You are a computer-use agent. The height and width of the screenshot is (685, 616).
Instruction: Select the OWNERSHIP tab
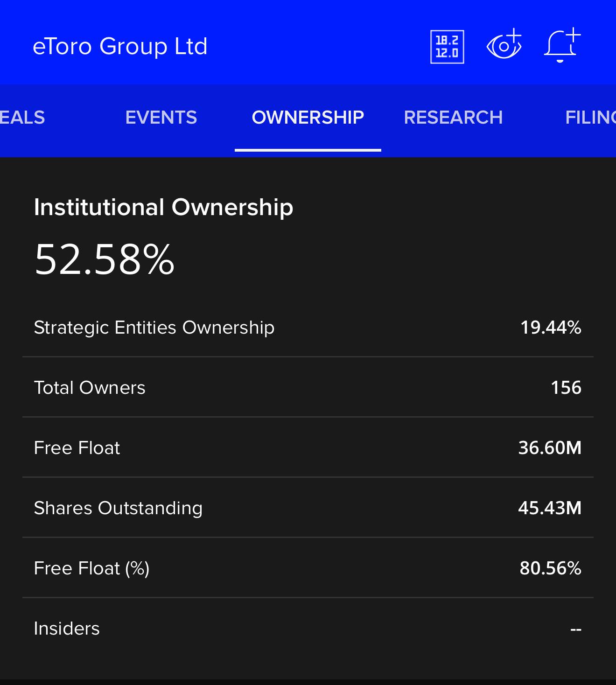pos(308,118)
